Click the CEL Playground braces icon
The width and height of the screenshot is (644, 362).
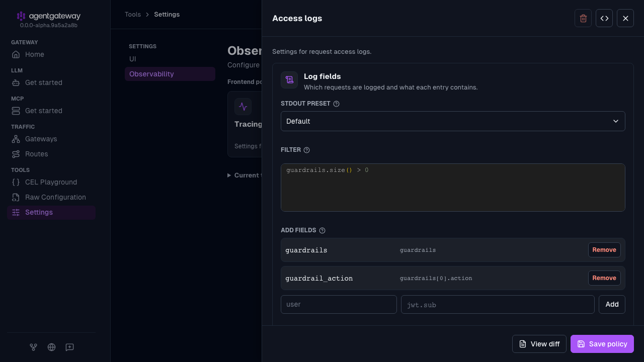click(x=16, y=182)
